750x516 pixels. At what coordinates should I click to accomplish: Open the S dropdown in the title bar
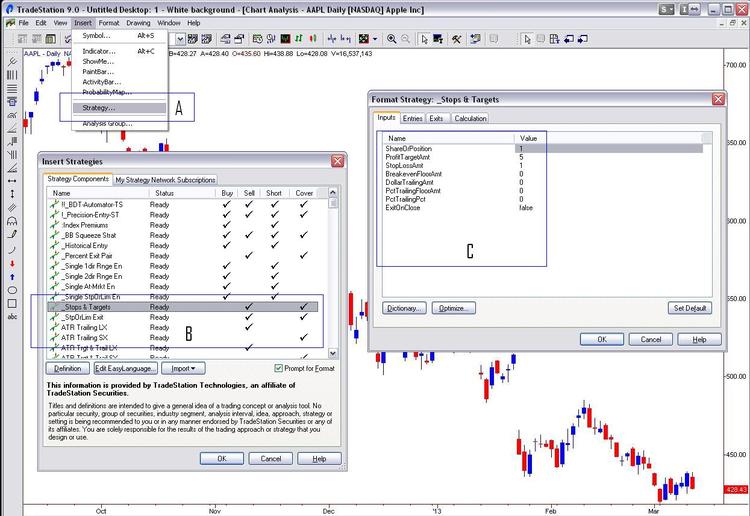coord(666,9)
